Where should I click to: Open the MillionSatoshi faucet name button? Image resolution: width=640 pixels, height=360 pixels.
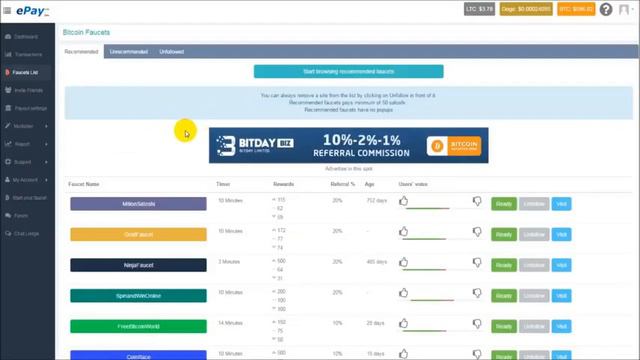(x=138, y=204)
